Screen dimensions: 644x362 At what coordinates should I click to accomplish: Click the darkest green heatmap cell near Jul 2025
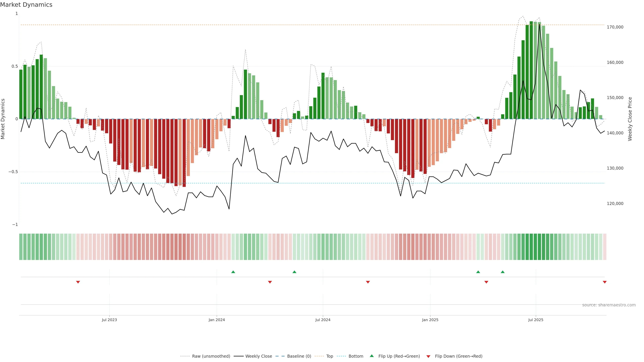point(531,247)
